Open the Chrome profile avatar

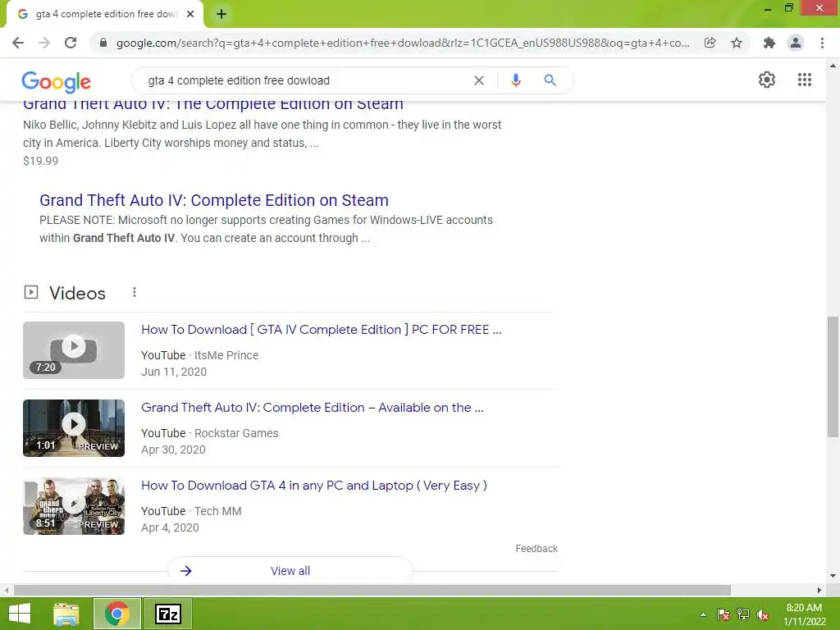tap(796, 43)
